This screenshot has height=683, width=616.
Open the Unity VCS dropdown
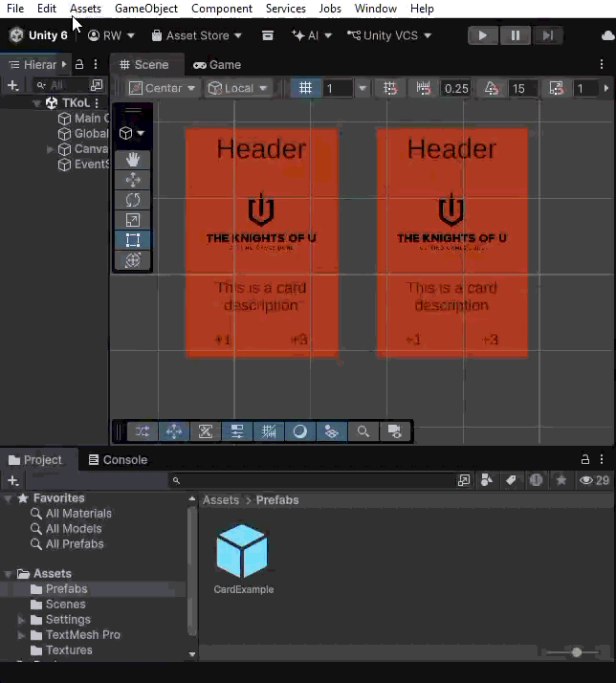coord(389,35)
